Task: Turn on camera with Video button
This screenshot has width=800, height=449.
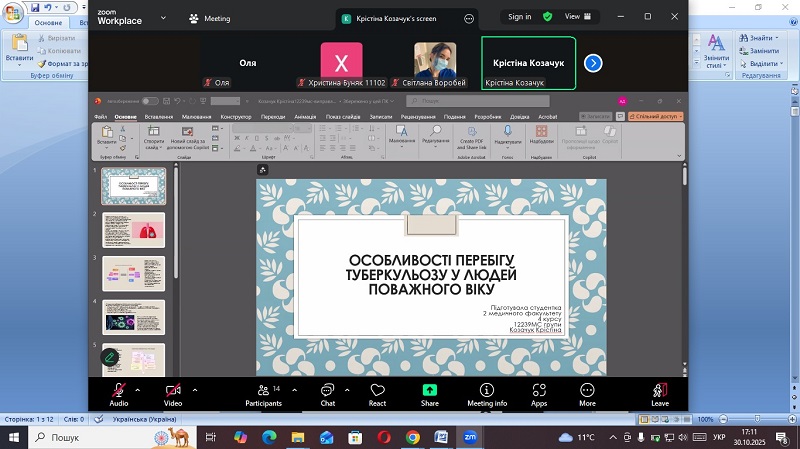Action: click(172, 390)
